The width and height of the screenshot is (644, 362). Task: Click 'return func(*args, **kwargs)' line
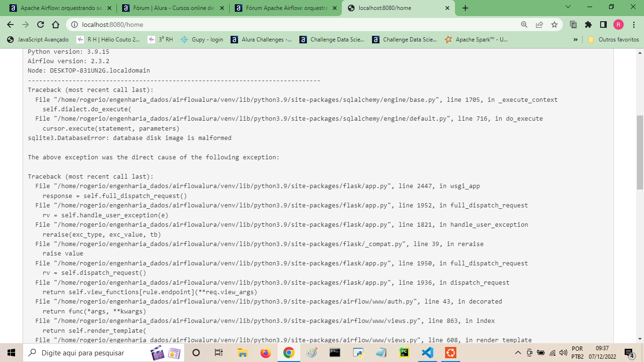tap(94, 311)
